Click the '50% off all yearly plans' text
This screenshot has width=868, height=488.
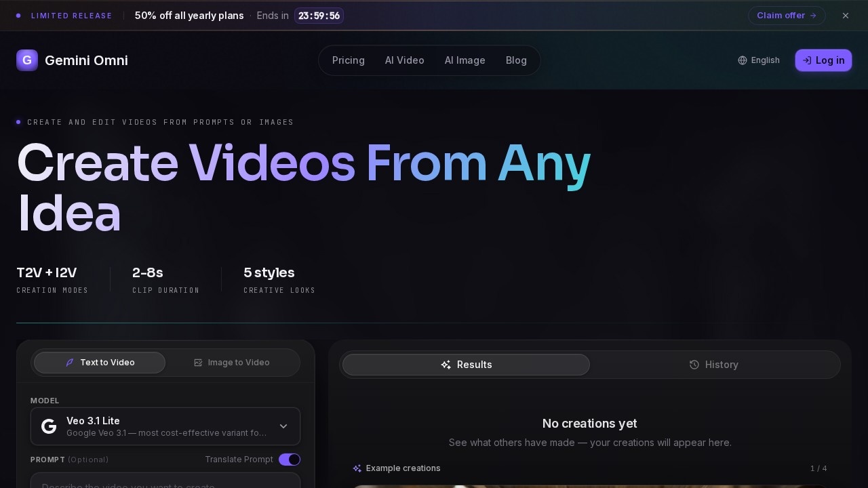point(189,16)
